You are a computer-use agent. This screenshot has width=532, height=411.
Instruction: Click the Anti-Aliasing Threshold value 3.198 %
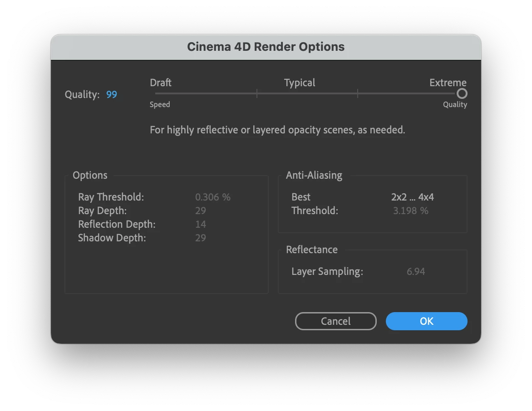click(410, 210)
